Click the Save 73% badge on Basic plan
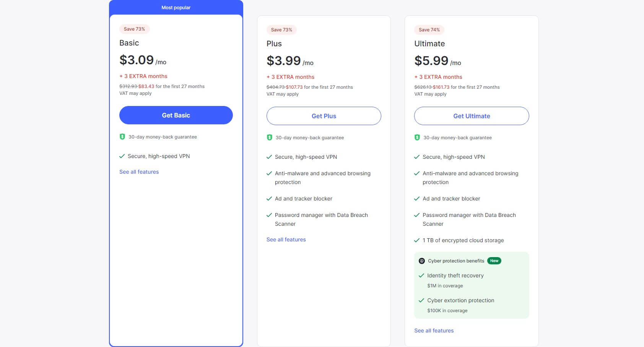644x347 pixels. click(x=134, y=29)
